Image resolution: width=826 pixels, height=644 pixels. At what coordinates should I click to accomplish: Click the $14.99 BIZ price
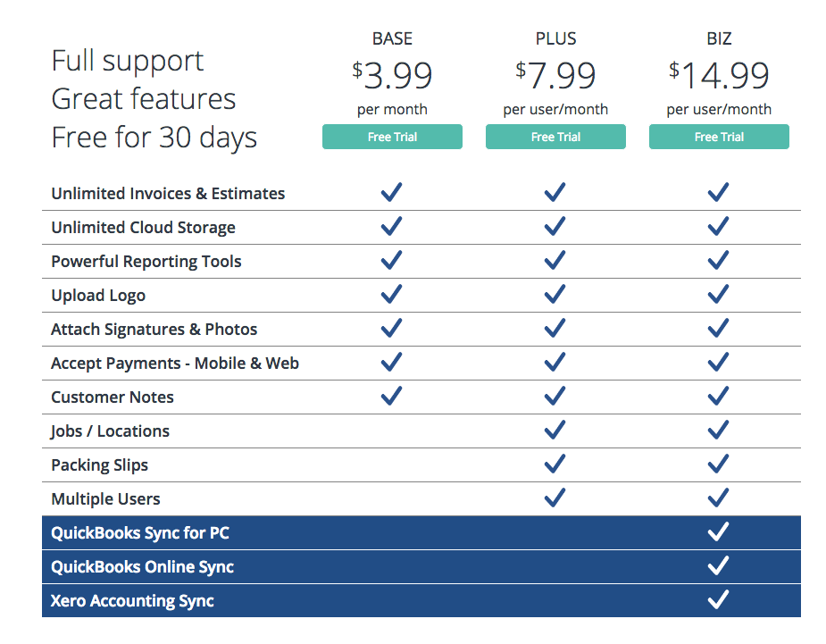(x=719, y=76)
